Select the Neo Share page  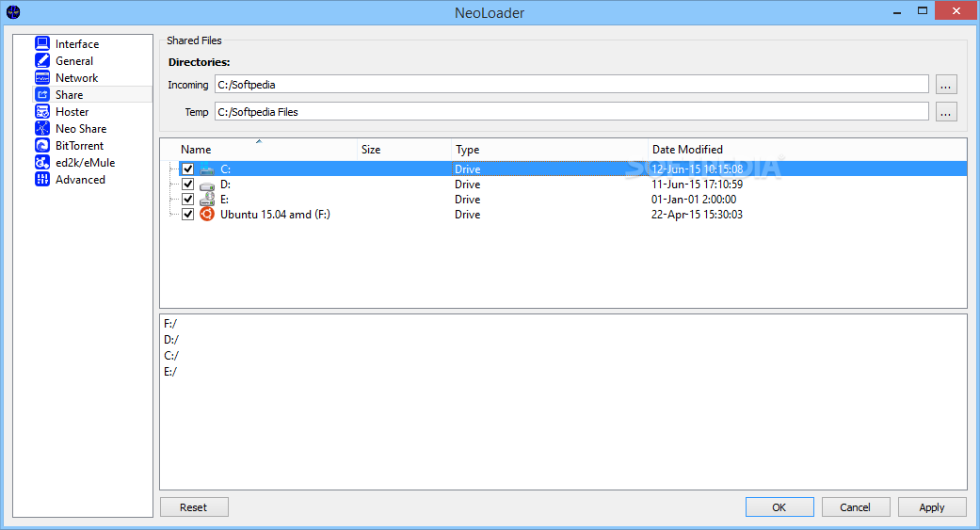[x=81, y=128]
